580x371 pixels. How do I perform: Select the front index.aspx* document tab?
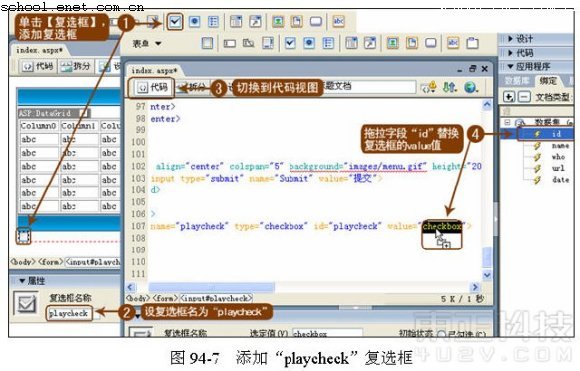(x=154, y=70)
